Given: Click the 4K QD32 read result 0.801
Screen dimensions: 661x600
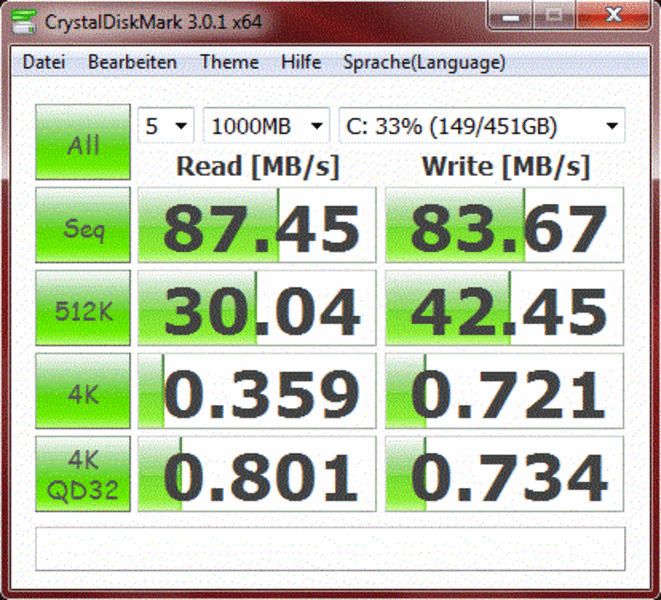Looking at the screenshot, I should tap(257, 474).
